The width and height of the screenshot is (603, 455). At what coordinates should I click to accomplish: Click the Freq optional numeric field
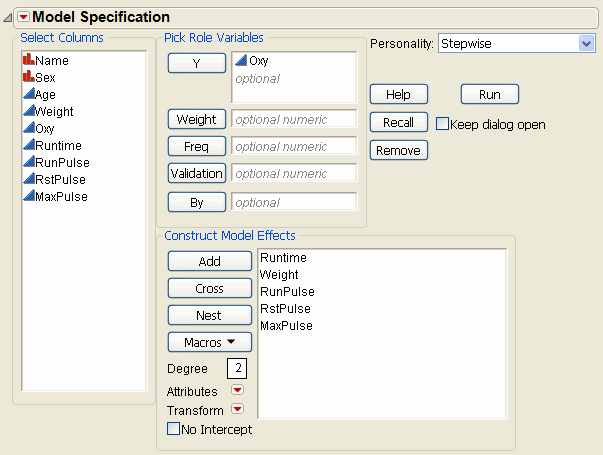(x=293, y=146)
